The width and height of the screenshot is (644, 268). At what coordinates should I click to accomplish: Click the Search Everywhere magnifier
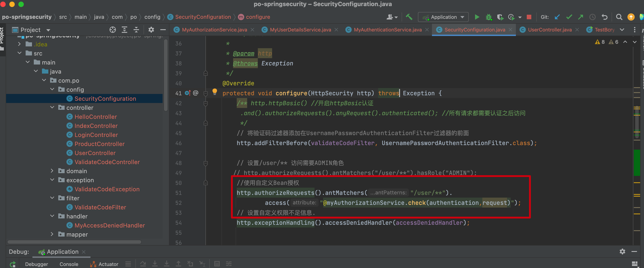pos(619,17)
